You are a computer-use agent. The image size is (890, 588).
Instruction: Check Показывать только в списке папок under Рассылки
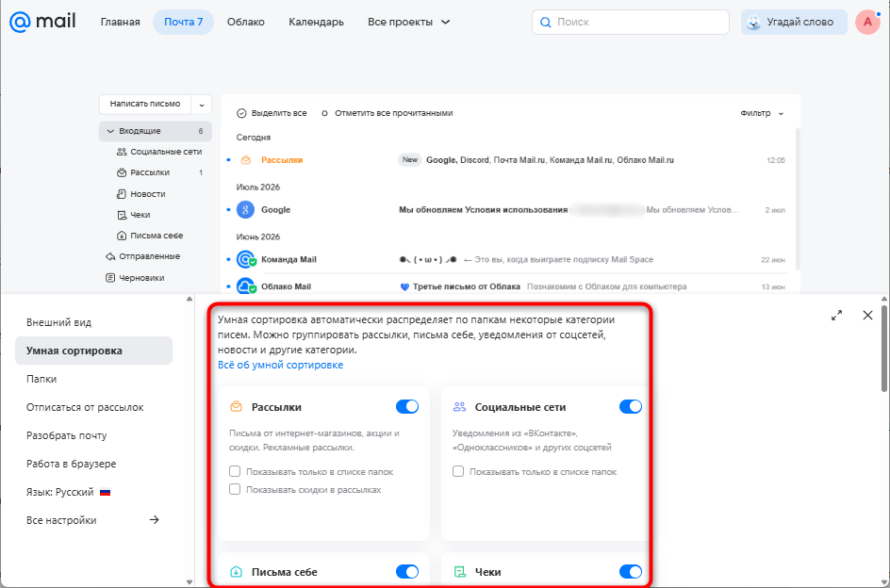(x=235, y=471)
